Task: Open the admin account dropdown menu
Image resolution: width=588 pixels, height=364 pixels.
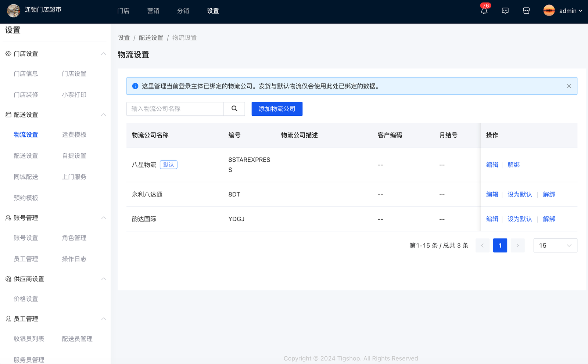Action: [x=570, y=11]
